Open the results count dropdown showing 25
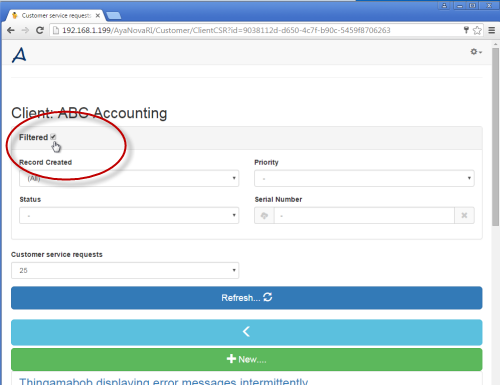Screen dimensions: 500x385 [125, 270]
